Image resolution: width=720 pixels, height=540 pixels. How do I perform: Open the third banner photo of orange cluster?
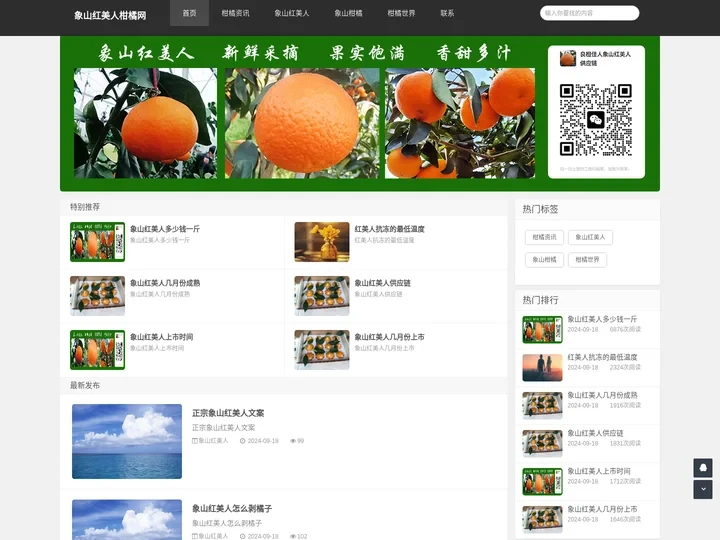pos(460,123)
